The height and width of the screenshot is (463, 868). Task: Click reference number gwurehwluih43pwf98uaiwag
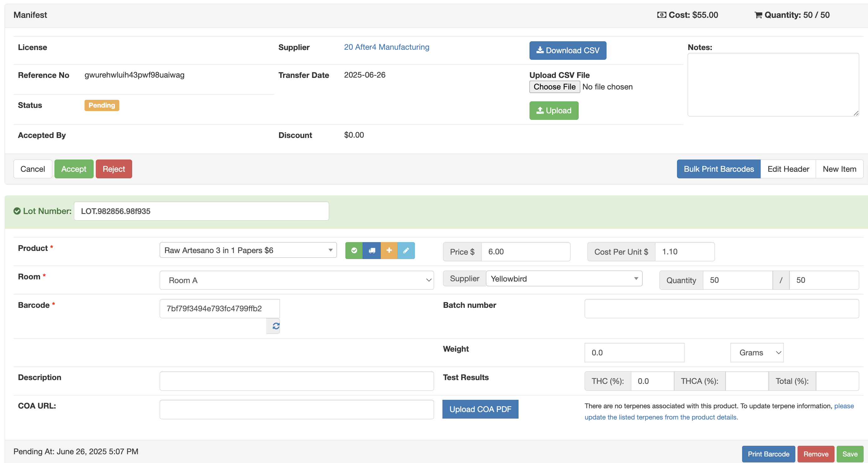[x=134, y=75]
